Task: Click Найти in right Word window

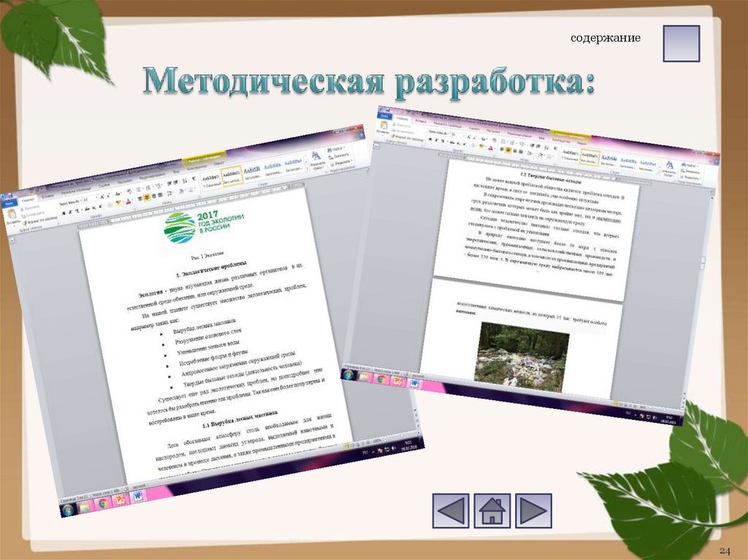Action: pos(690,165)
